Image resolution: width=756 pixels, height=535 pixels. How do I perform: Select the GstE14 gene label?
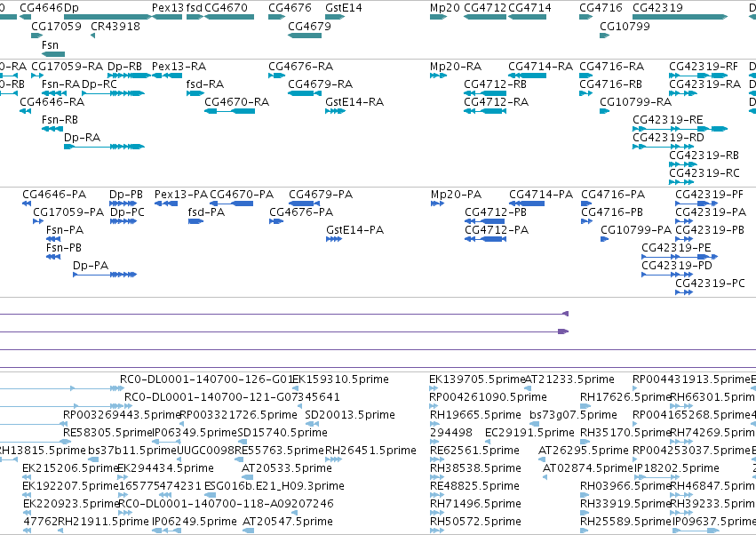click(344, 8)
